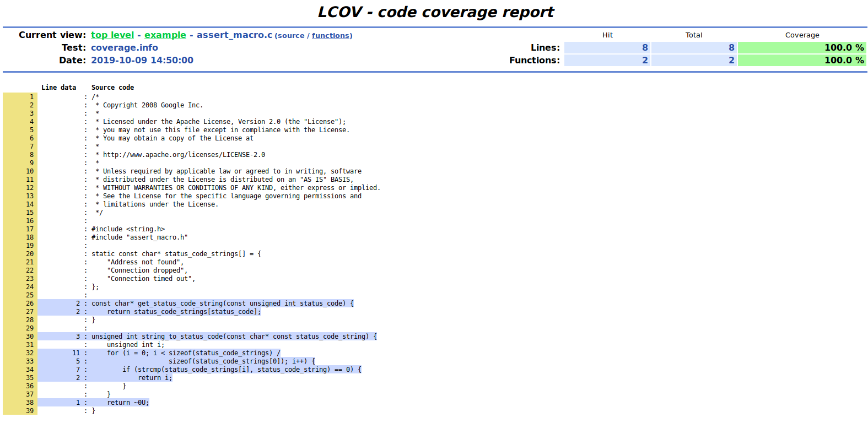The image size is (868, 423).
Task: Click the 'Total' column header
Action: click(694, 35)
